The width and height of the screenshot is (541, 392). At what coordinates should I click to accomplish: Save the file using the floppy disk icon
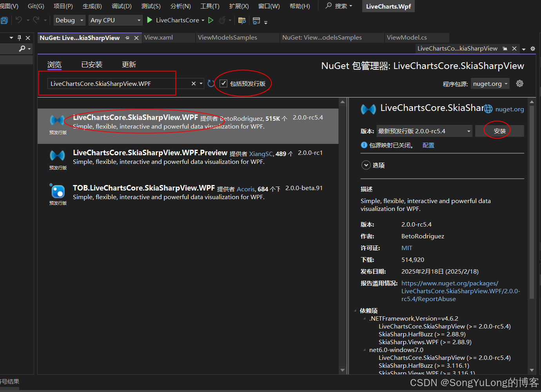4,20
